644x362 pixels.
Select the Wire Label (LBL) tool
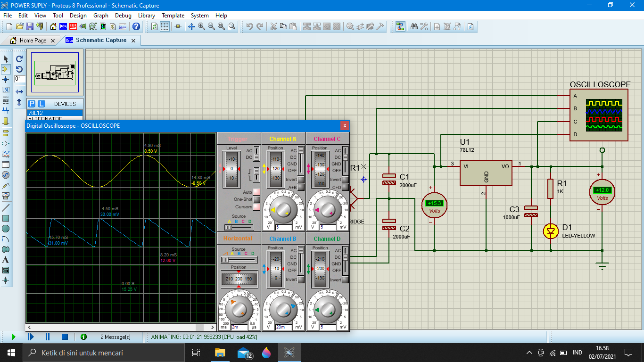point(6,90)
